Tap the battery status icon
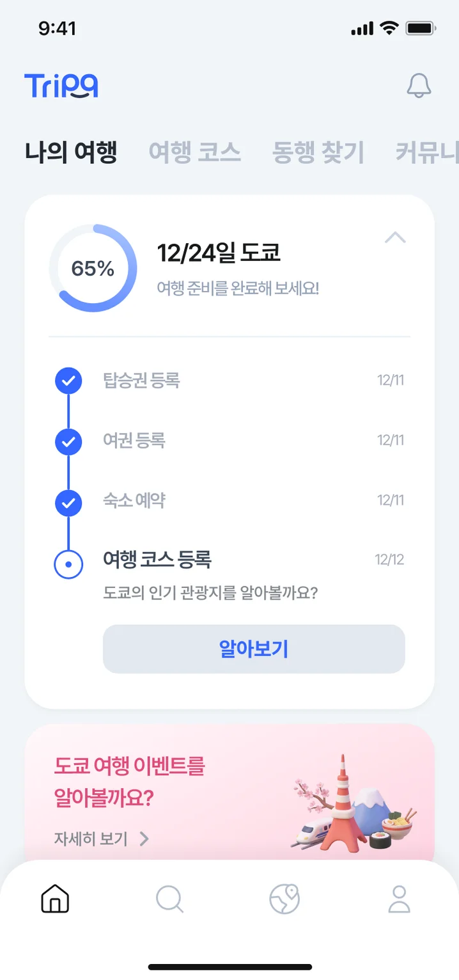This screenshot has height=980, width=459. pyautogui.click(x=421, y=28)
